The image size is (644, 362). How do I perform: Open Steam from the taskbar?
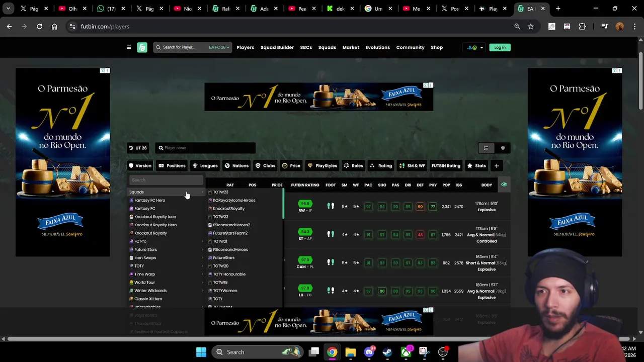[387, 352]
